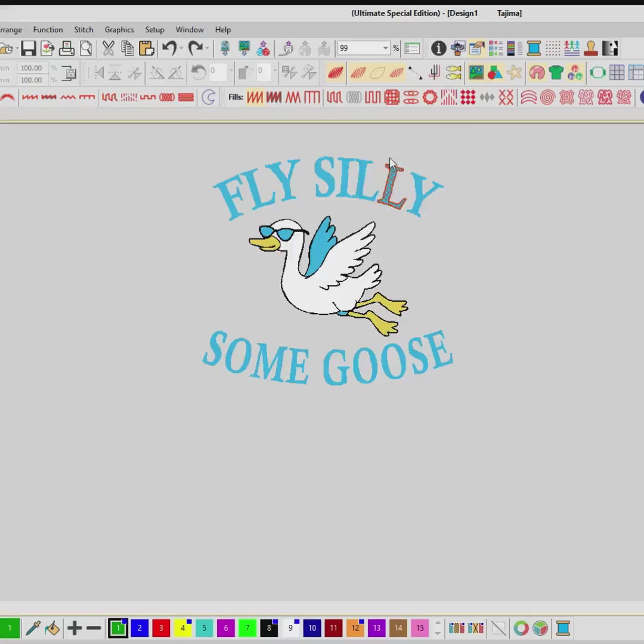Image resolution: width=644 pixels, height=644 pixels.
Task: Open the Stitch menu
Action: (x=83, y=30)
